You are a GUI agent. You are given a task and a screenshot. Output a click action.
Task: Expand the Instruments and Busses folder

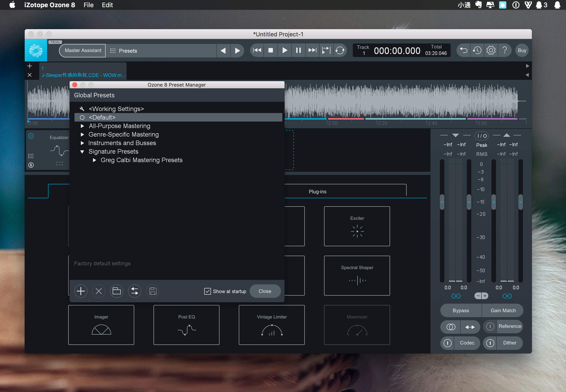tap(82, 143)
